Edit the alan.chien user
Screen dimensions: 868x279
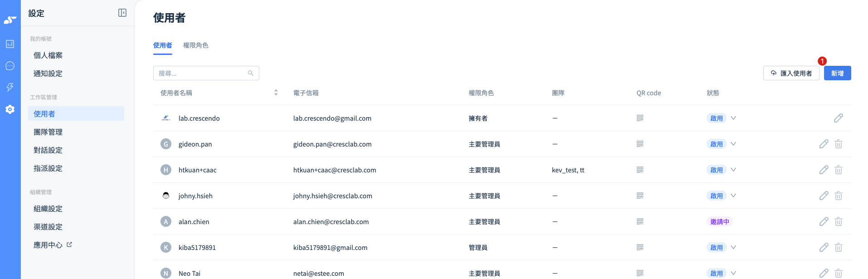[824, 221]
